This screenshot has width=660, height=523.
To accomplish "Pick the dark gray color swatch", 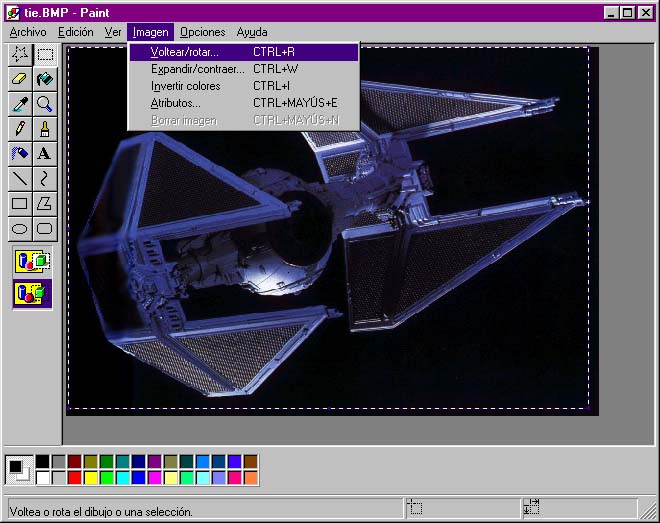I will click(59, 462).
